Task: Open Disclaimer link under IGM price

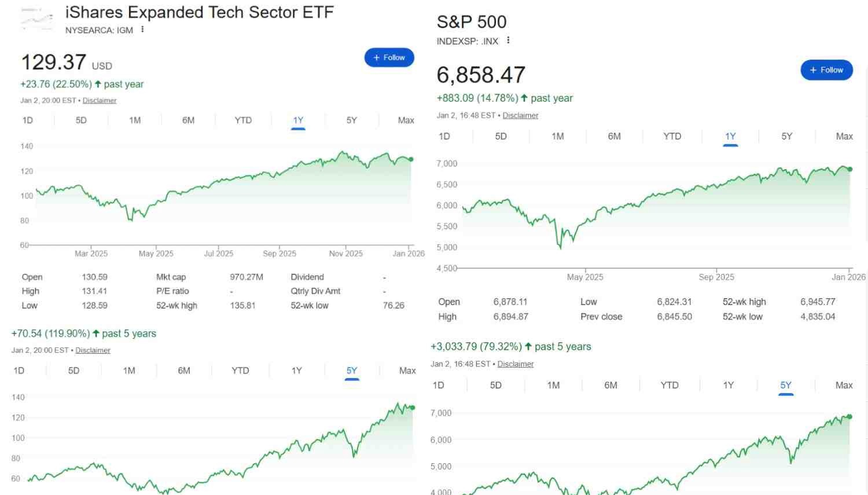Action: (100, 101)
